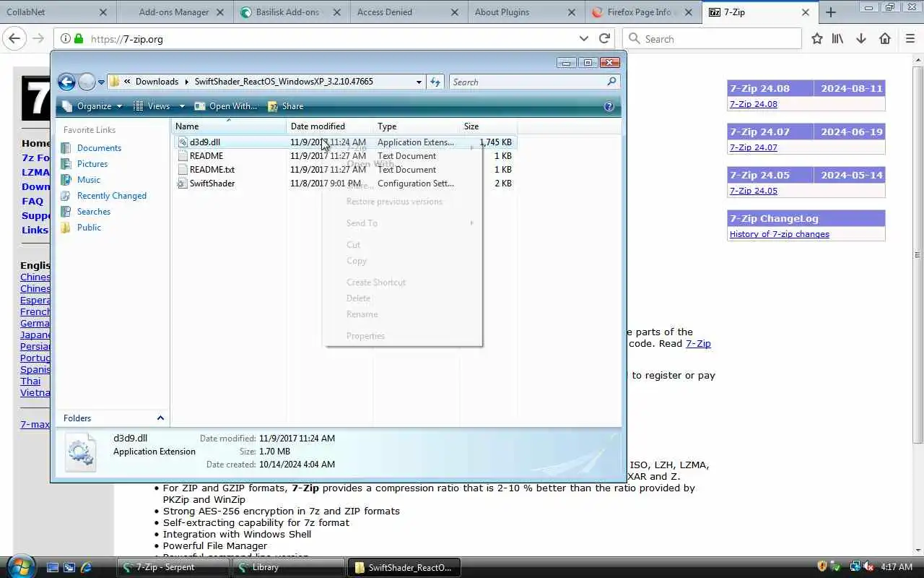924x578 pixels.
Task: Open Searches in Favorite Links
Action: click(x=94, y=212)
